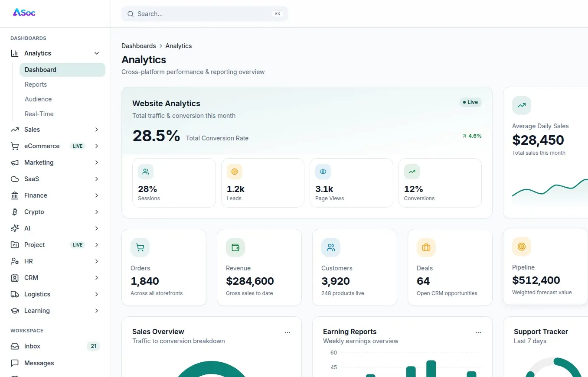Expand the Learning sidebar chevron
The image size is (588, 377).
tap(97, 311)
